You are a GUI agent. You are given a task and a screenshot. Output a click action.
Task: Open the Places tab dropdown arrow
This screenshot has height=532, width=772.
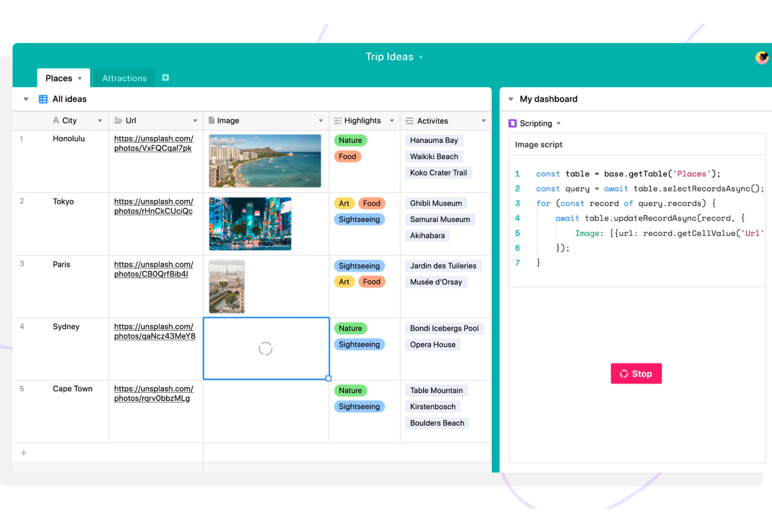click(80, 78)
